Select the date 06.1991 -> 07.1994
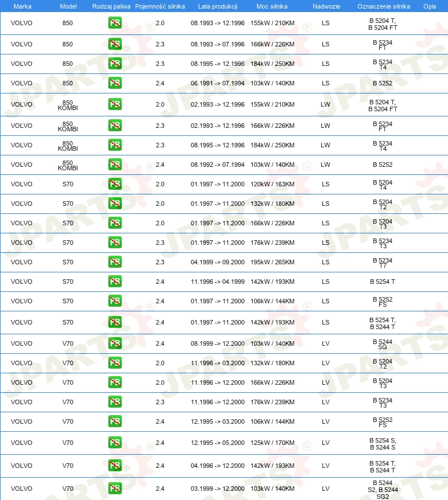 pos(218,83)
